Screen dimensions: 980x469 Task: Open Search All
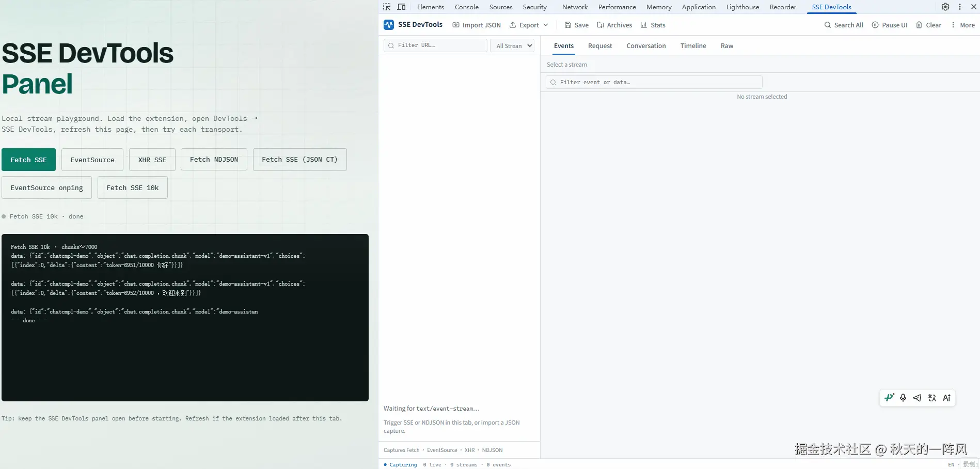pos(844,25)
